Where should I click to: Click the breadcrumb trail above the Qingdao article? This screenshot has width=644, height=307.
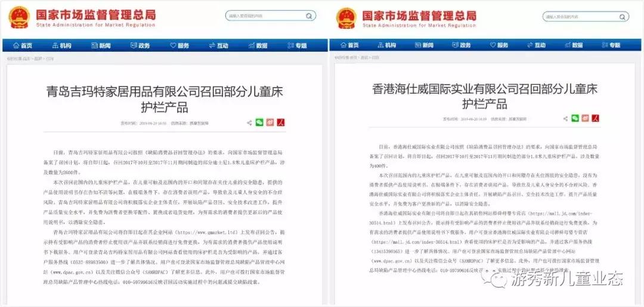(x=30, y=58)
